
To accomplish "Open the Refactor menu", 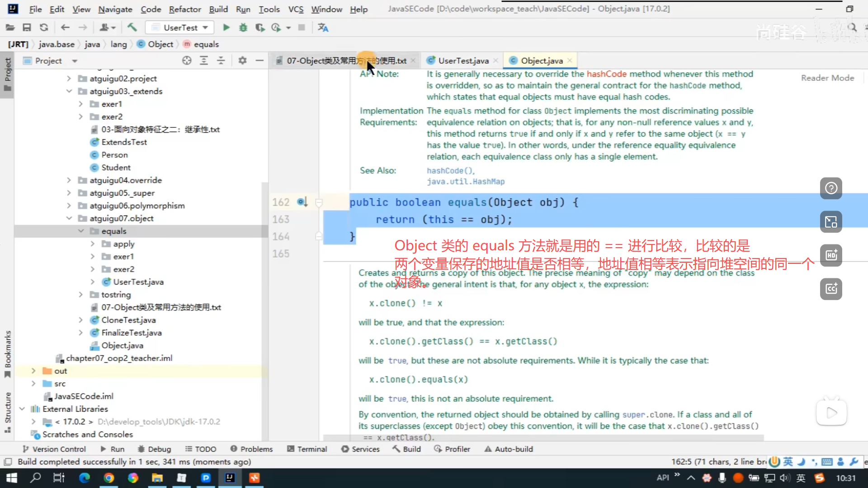I will (x=184, y=9).
